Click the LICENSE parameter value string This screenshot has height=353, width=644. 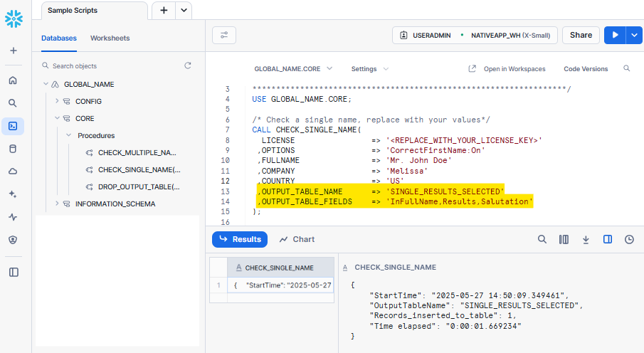(x=464, y=140)
